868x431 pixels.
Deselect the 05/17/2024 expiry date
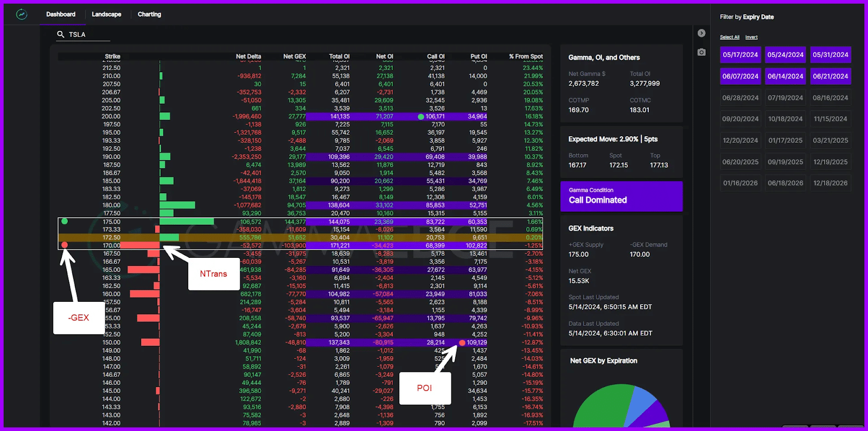740,55
